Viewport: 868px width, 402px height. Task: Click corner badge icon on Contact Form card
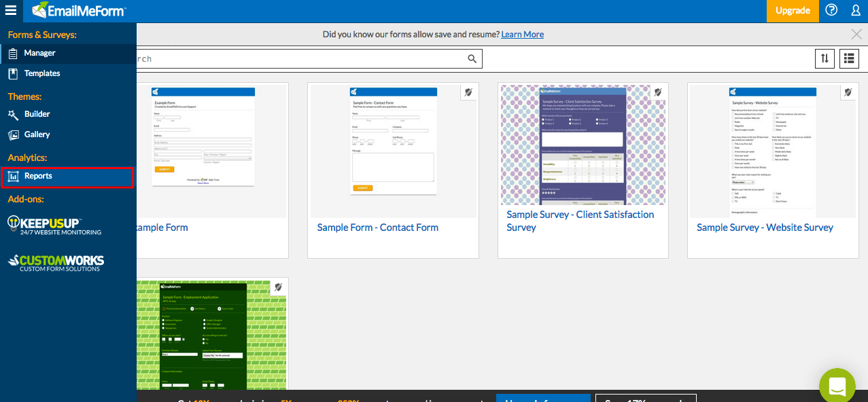468,92
